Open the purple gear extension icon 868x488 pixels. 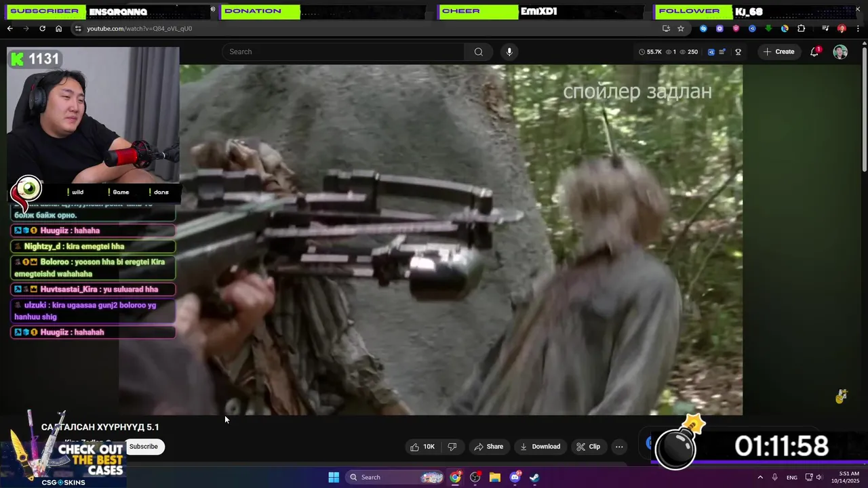click(719, 28)
